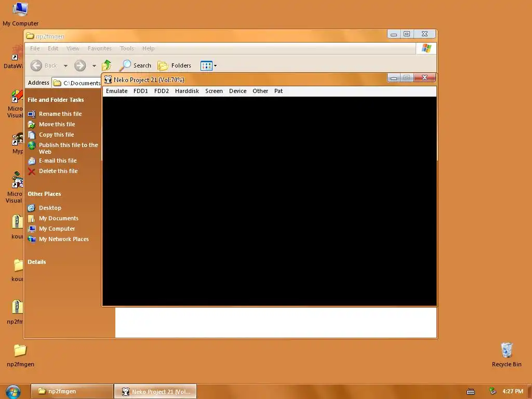Open the Device menu
Viewport: 532px width, 399px height.
coord(237,91)
